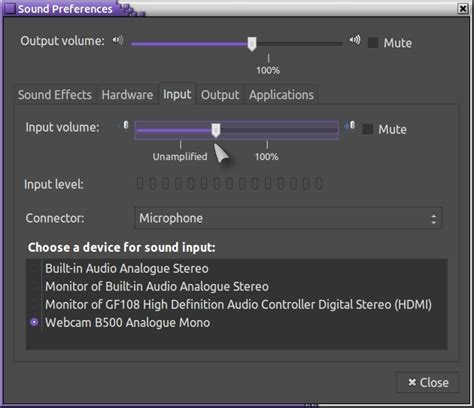Click the low output volume speaker icon
Image resolution: width=474 pixels, height=408 pixels.
[118, 40]
